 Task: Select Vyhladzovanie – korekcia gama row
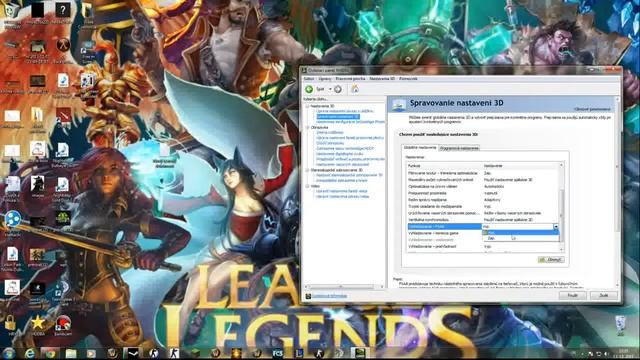[445, 233]
